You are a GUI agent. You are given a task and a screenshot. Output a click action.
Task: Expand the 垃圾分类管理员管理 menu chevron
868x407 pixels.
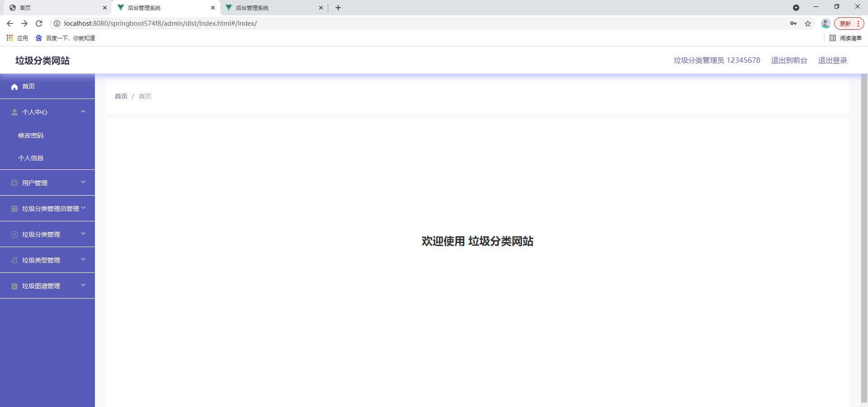(x=83, y=208)
